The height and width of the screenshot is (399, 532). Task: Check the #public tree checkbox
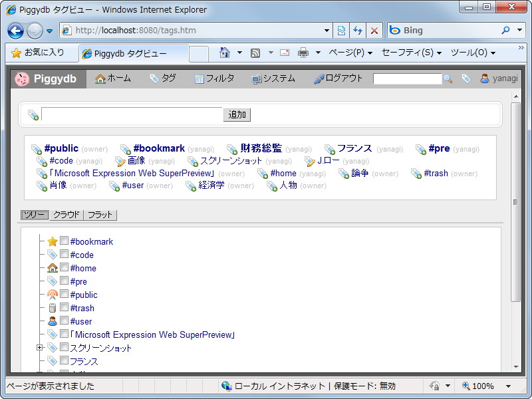tap(64, 293)
